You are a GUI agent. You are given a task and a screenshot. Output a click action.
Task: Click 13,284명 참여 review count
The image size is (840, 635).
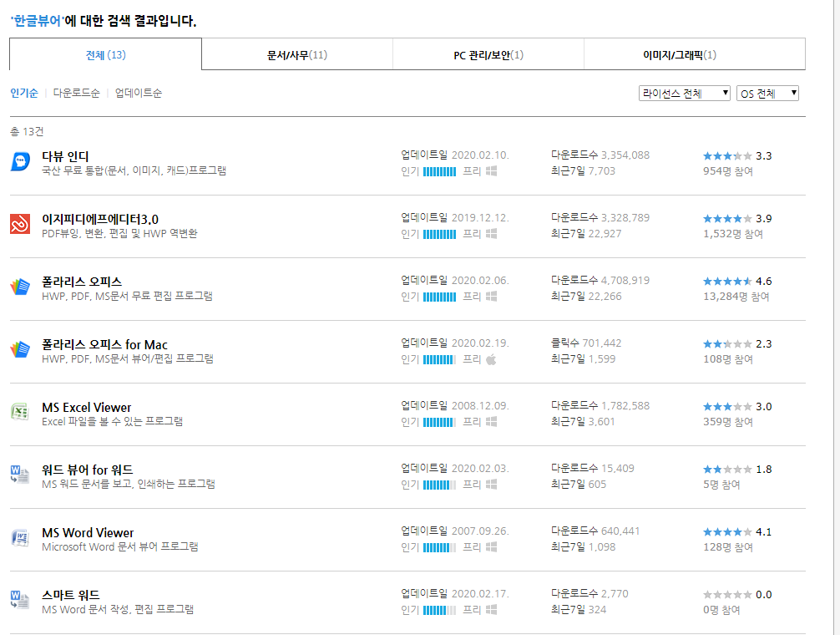coord(736,297)
